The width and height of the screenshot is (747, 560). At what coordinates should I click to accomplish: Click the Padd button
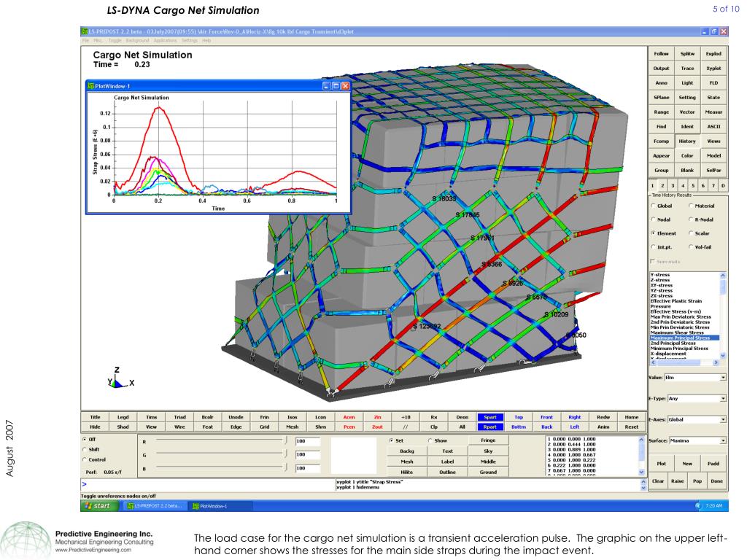[x=713, y=463]
